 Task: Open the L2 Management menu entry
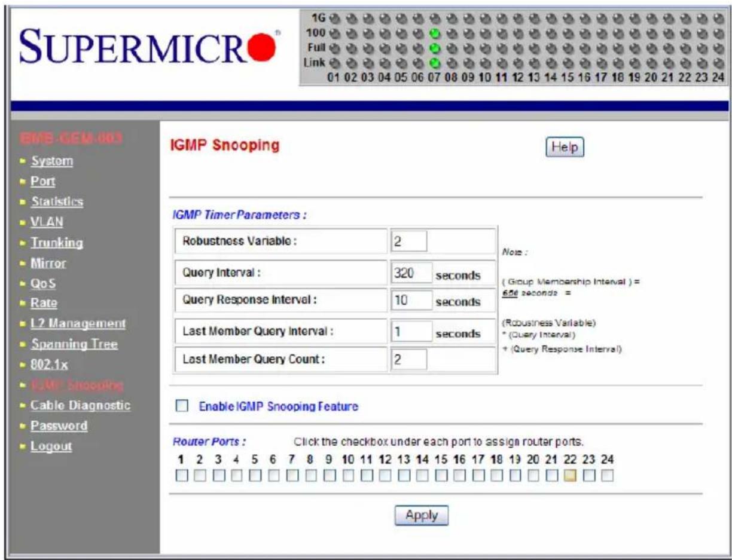tap(78, 323)
